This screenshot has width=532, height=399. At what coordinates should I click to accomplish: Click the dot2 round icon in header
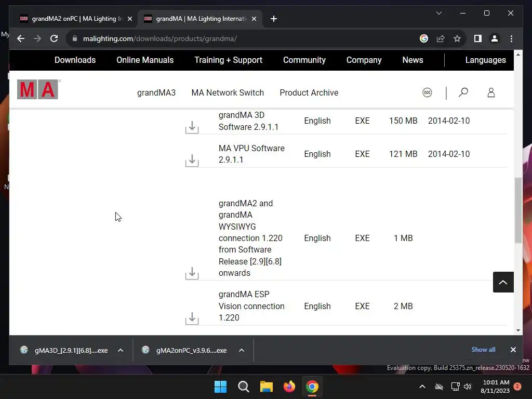point(427,92)
